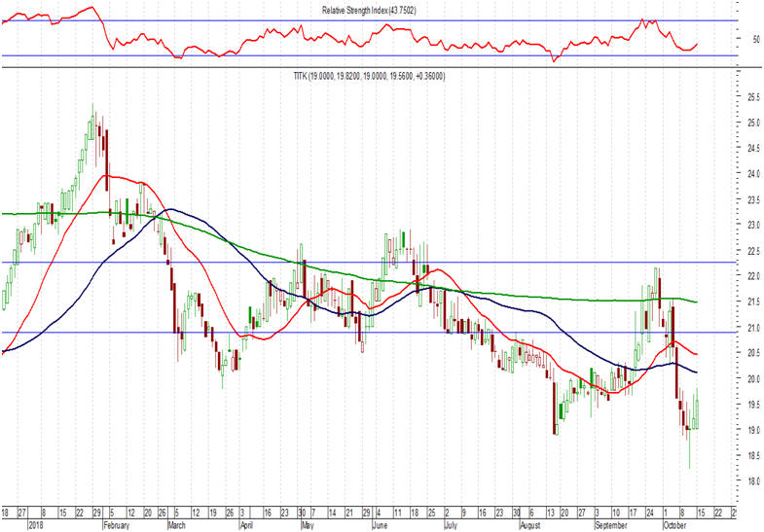Click the right end of the red RSI line
764x532 pixels.
696,44
